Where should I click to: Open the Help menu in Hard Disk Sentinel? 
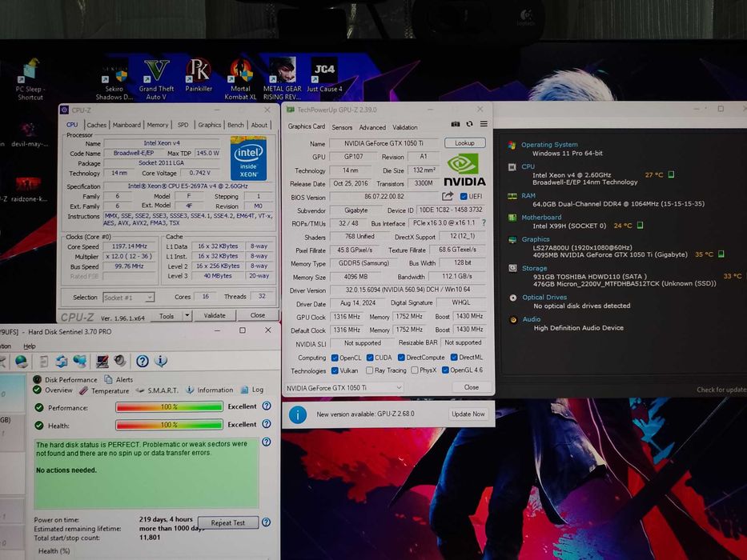click(x=30, y=346)
